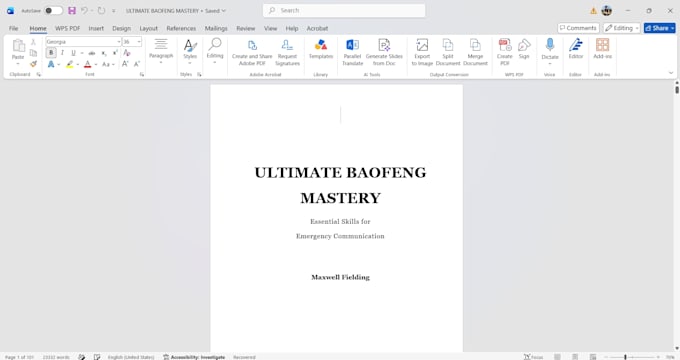Viewport: 680px width, 360px height.
Task: Click Generate Slides from Doc
Action: (384, 53)
